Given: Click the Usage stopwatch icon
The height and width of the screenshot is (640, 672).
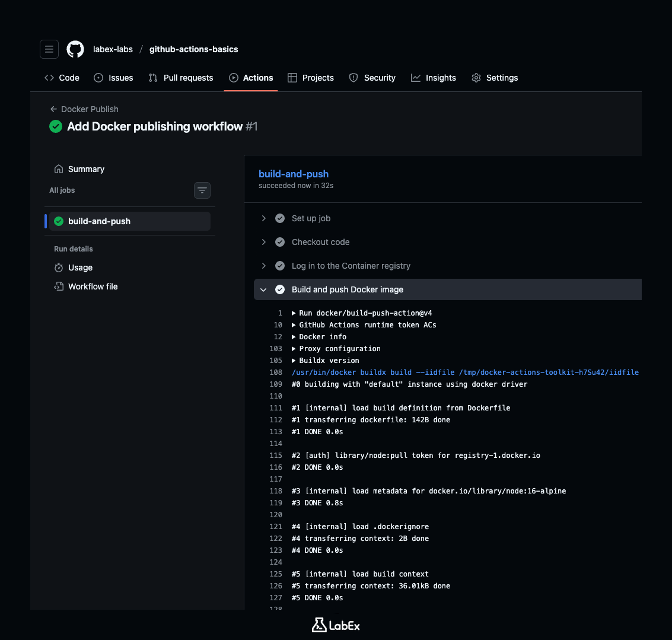Looking at the screenshot, I should 59,268.
